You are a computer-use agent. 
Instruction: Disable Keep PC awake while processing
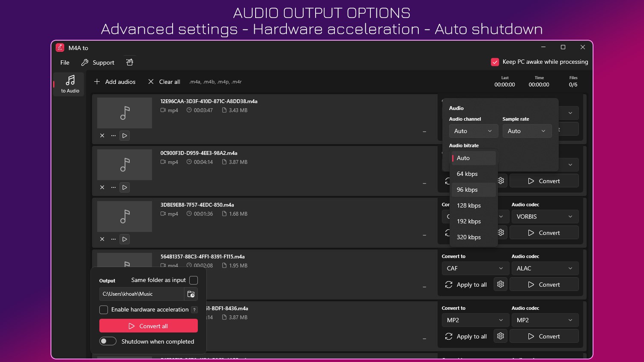click(495, 62)
